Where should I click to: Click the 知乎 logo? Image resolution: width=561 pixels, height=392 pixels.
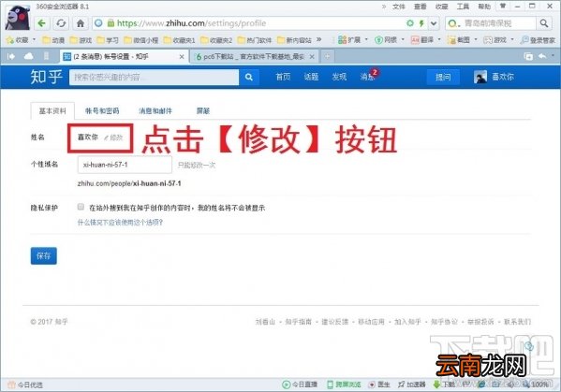[46, 77]
